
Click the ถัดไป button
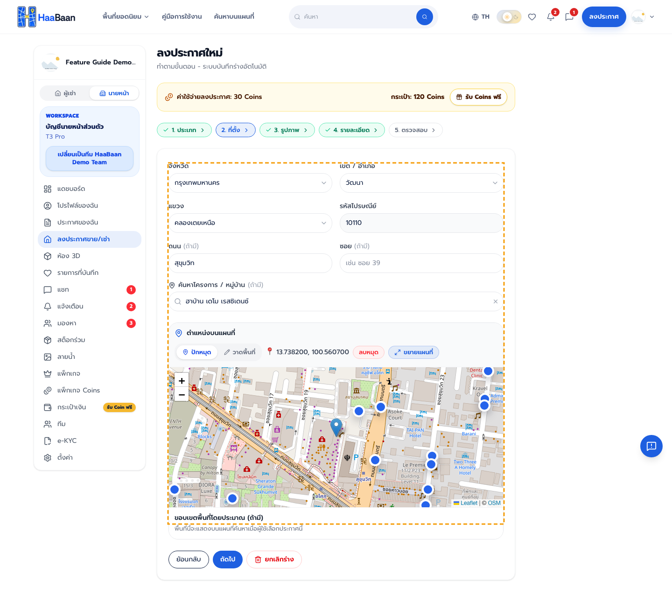tap(228, 560)
